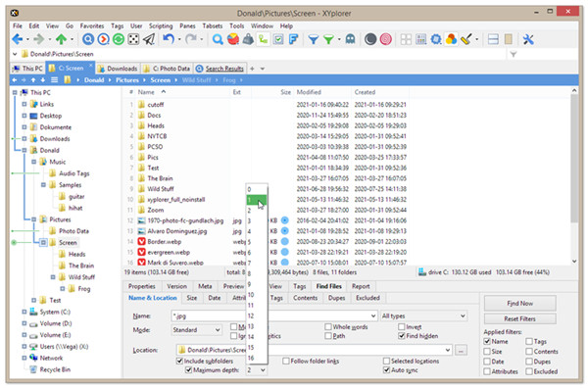Screen dimensions: 588x388
Task: Click the Hotlist circular Q icon
Action: click(x=88, y=39)
